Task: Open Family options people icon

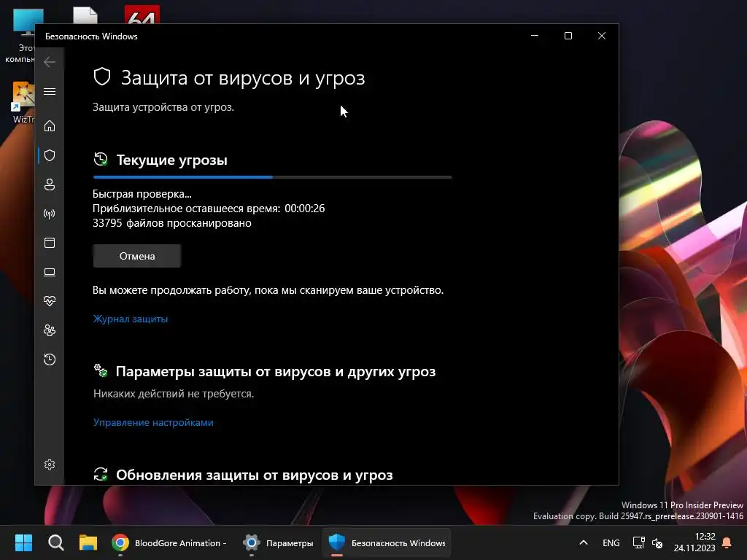Action: click(x=50, y=330)
